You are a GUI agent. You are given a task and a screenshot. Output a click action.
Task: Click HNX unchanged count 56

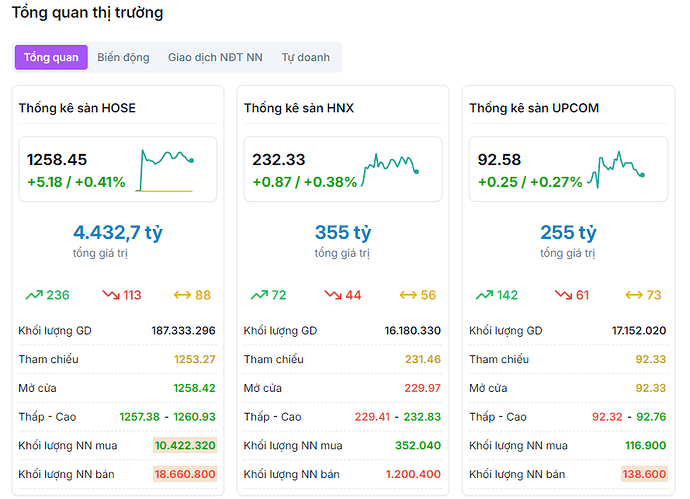428,295
